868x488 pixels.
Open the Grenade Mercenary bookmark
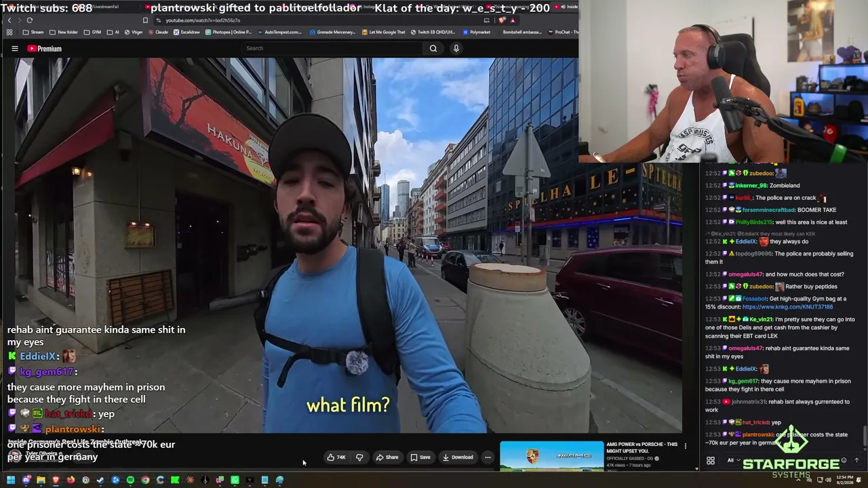(x=334, y=32)
